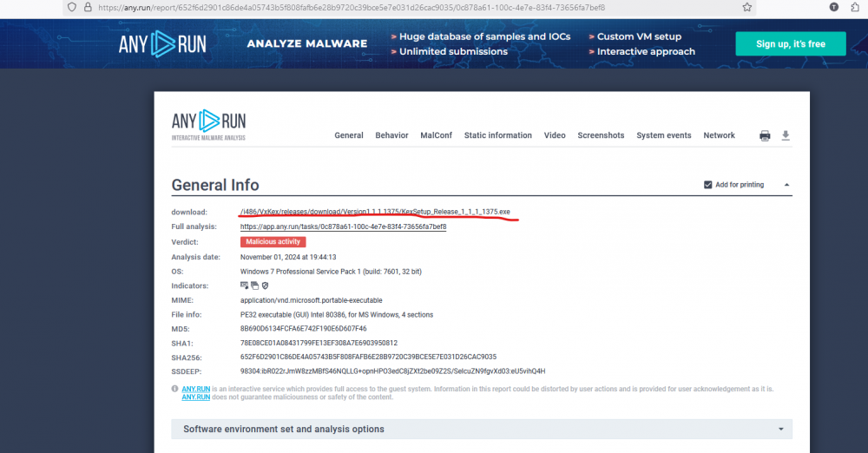Open the Full analysis app.any.run link
Image resolution: width=868 pixels, height=453 pixels.
tap(343, 226)
